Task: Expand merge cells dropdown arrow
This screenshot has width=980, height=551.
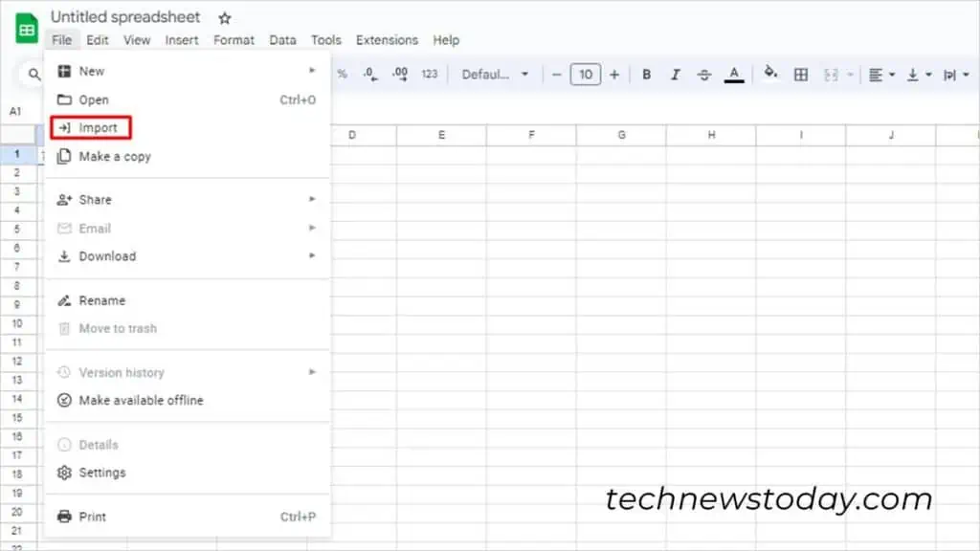Action: click(x=850, y=75)
